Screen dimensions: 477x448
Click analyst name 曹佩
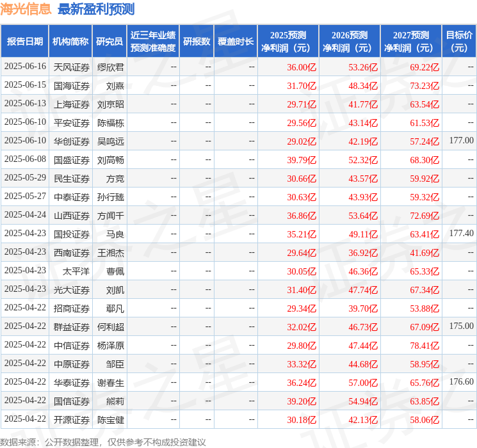click(115, 271)
